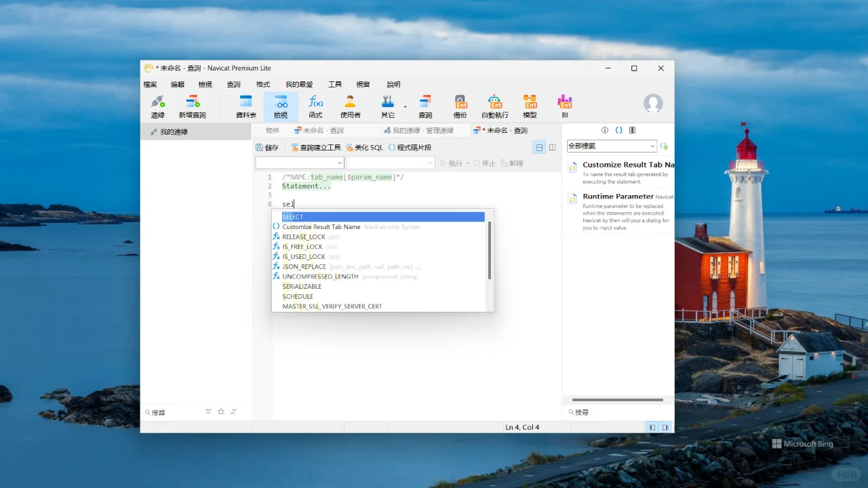This screenshot has height=488, width=868.
Task: Focus the connection pane search field
Action: tap(173, 412)
